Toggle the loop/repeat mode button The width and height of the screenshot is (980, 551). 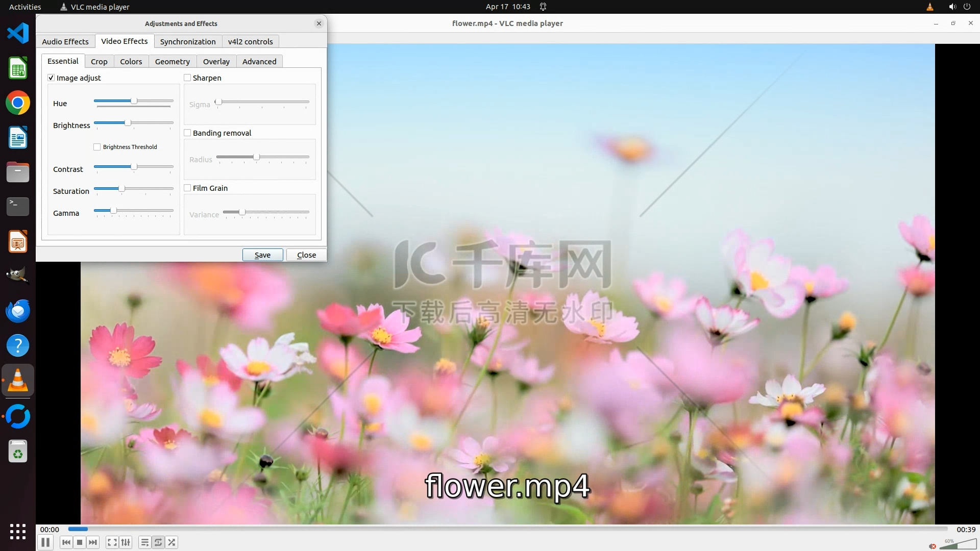pyautogui.click(x=158, y=542)
